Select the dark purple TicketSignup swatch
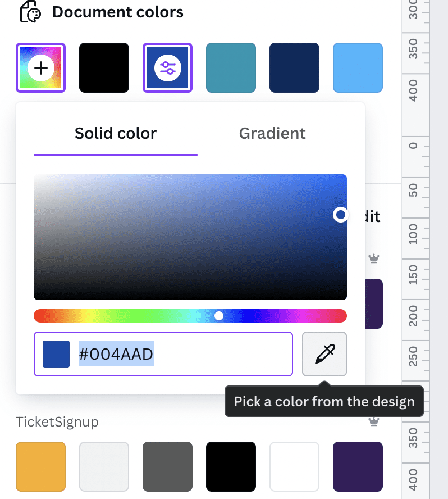Image resolution: width=448 pixels, height=499 pixels. click(358, 466)
